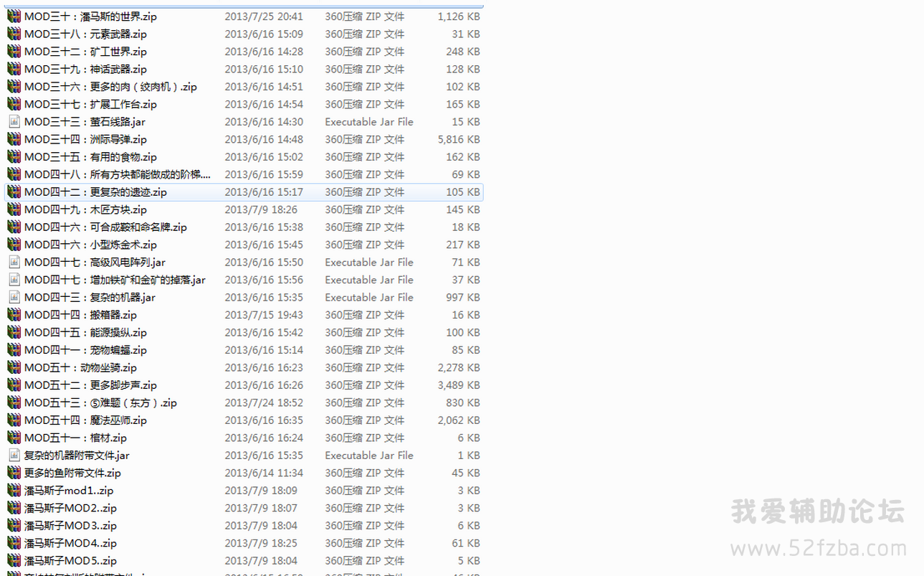Screen dimensions: 924x576
Task: Select the file 潘马斯子mod1..zip
Action: click(69, 491)
